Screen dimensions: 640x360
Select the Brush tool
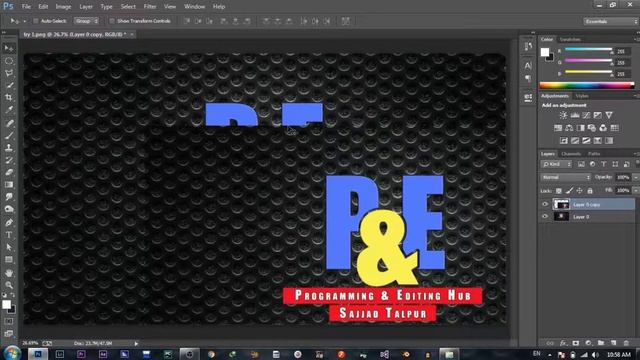click(x=9, y=135)
